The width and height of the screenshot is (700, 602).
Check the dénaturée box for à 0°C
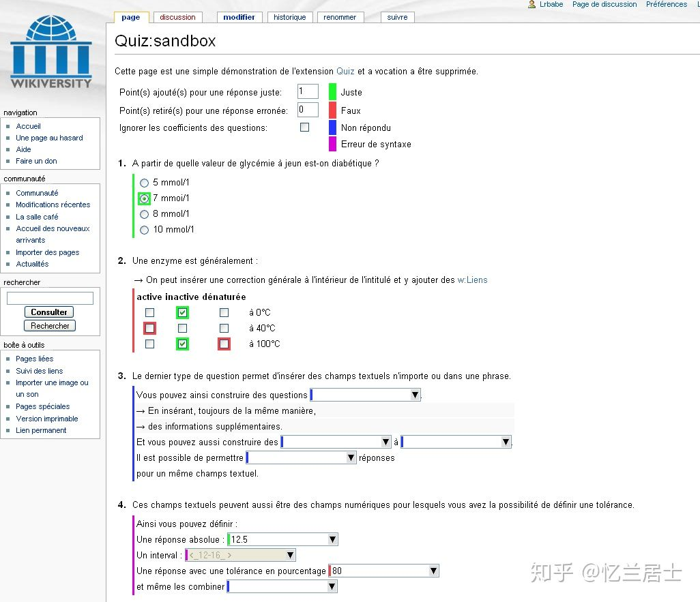point(224,312)
